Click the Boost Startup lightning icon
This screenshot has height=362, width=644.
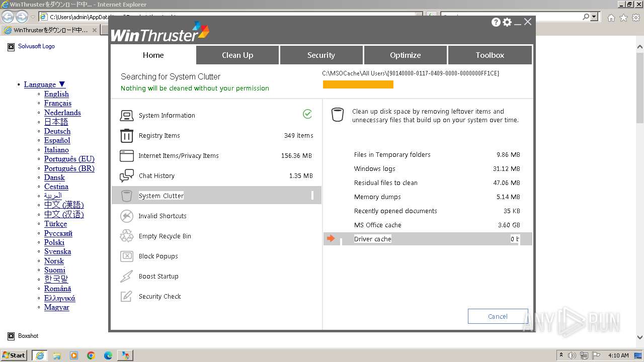[126, 277]
